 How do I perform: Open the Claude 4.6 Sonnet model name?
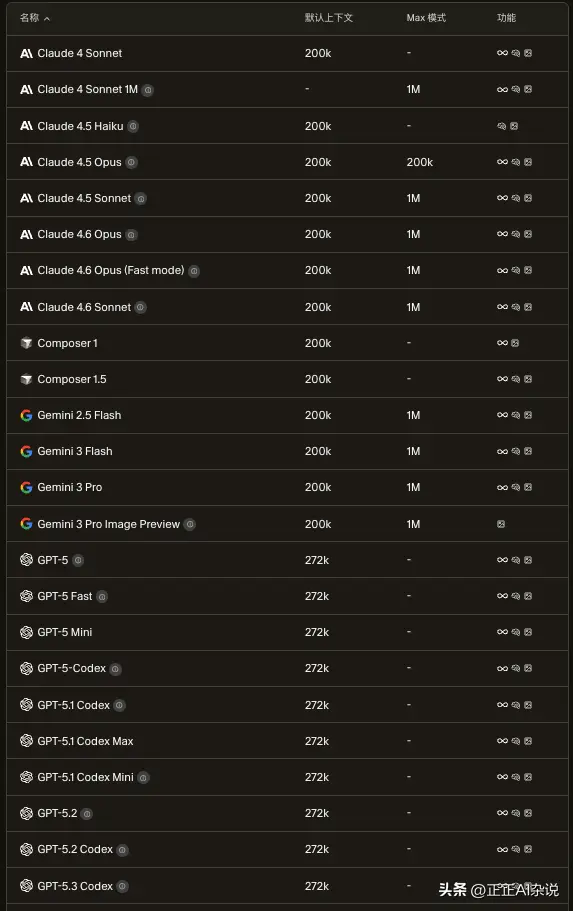(x=84, y=307)
